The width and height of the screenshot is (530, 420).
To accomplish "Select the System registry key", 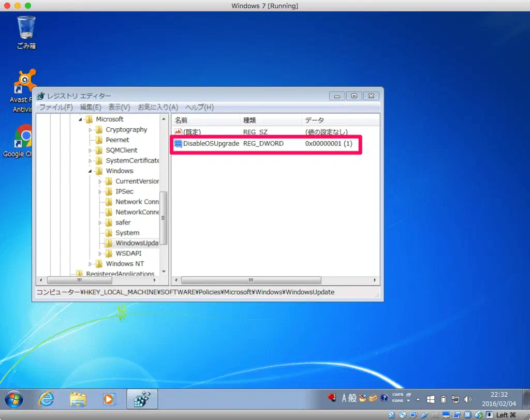I will (x=127, y=233).
